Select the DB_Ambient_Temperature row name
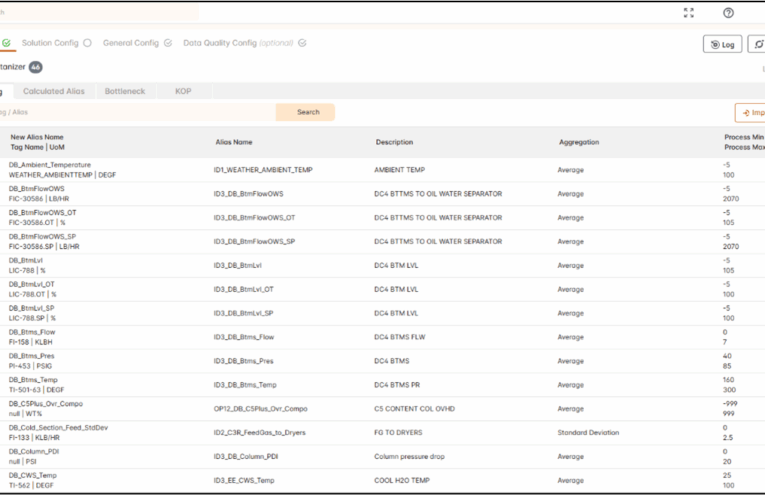The height and width of the screenshot is (495, 765). 50,165
